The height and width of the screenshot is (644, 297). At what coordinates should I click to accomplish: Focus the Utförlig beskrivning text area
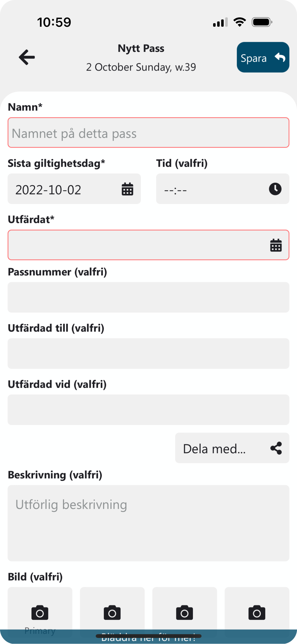click(x=148, y=523)
